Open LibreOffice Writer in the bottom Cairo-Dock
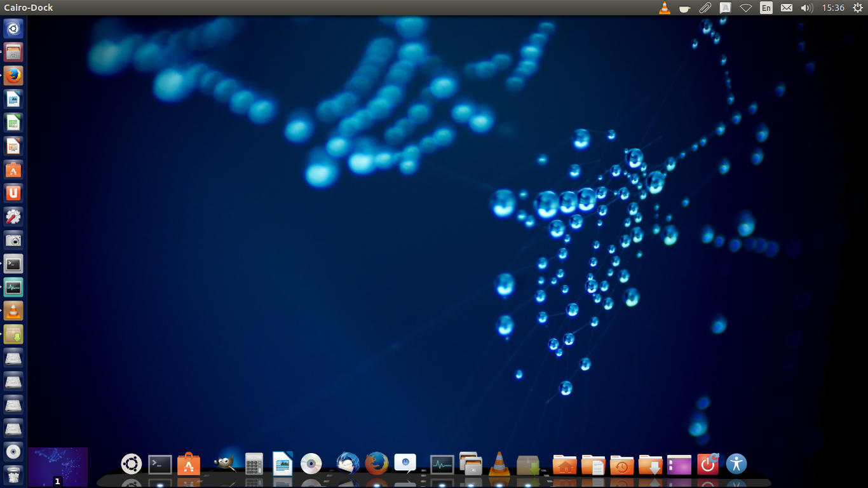Screen dimensions: 868x488 [x=283, y=464]
